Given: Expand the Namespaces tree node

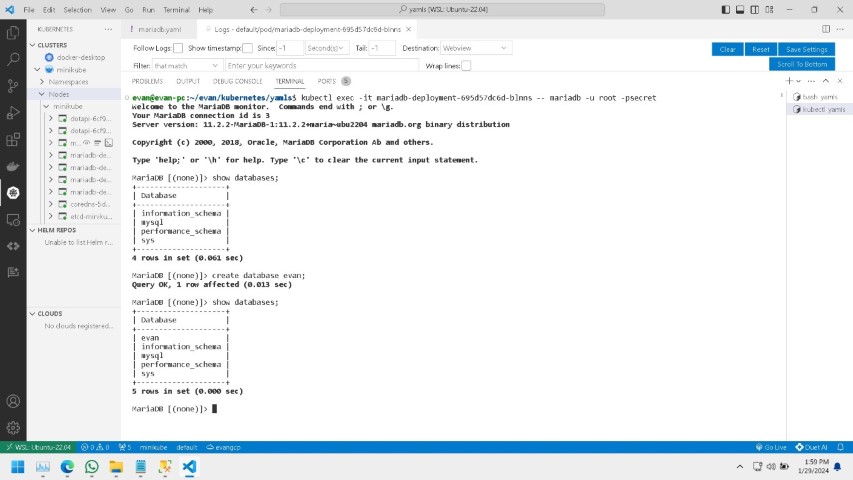Looking at the screenshot, I should pos(42,82).
